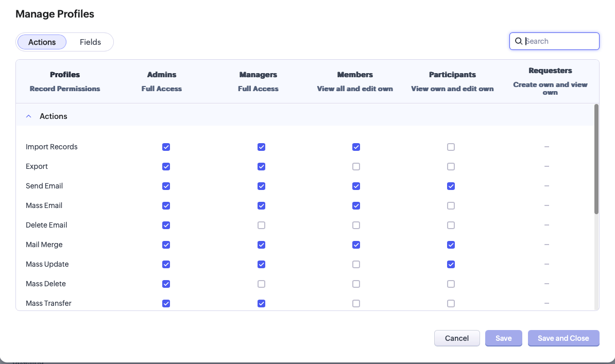Enable Mass Transfer for Participants

tap(451, 304)
